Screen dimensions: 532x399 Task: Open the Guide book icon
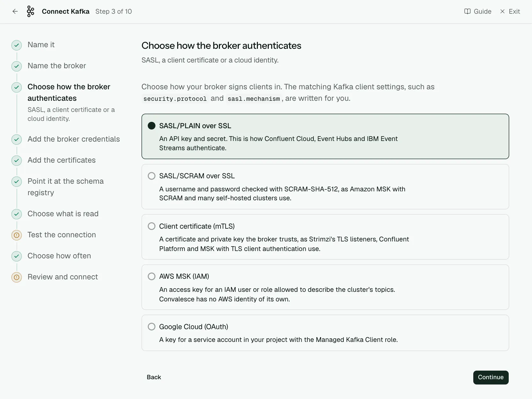[467, 11]
